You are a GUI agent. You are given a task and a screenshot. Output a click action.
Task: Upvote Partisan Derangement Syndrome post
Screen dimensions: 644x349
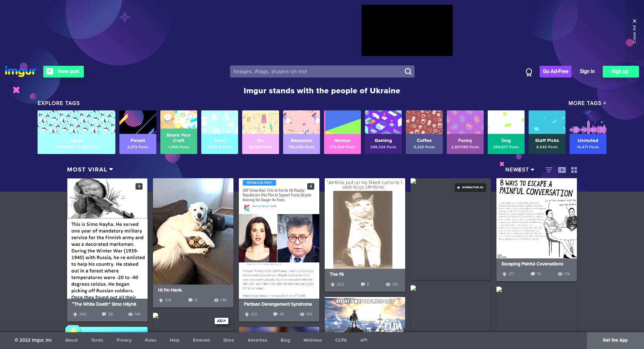pyautogui.click(x=247, y=314)
